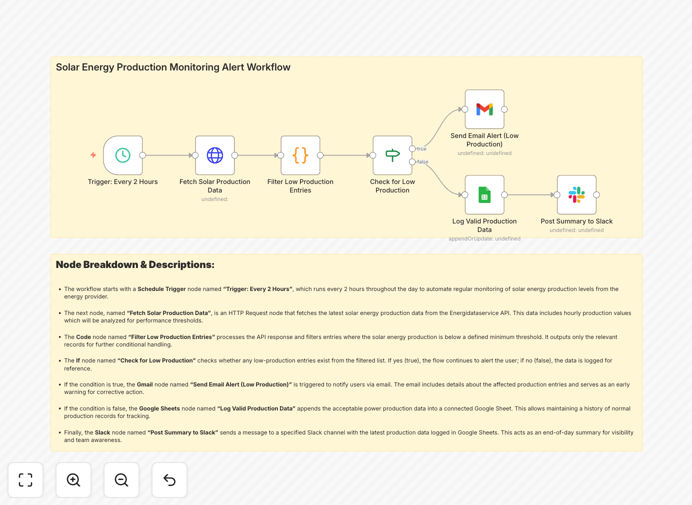Click the red lightning trigger indicator
This screenshot has width=692, height=505.
click(x=93, y=155)
